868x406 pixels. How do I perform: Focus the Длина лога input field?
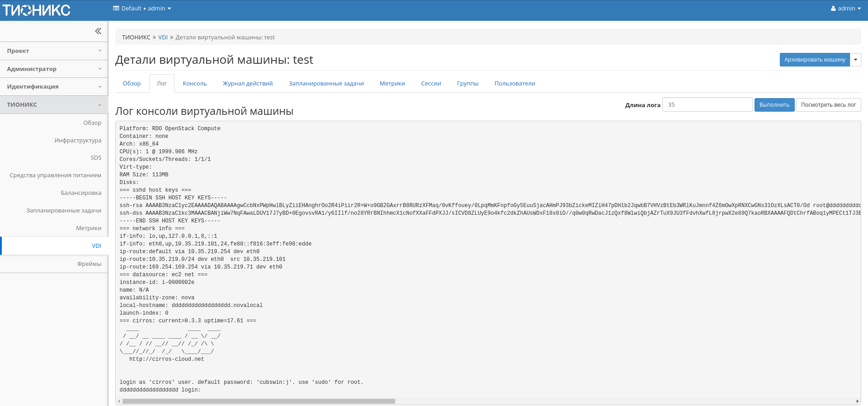(x=707, y=105)
